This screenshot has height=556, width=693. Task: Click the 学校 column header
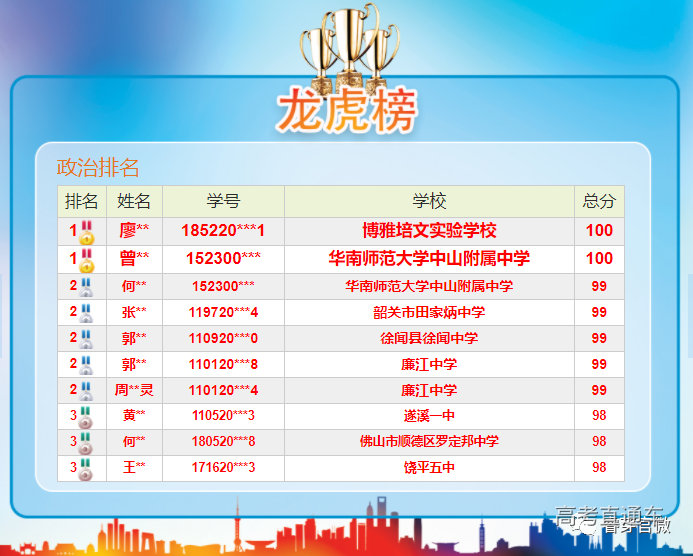(429, 201)
